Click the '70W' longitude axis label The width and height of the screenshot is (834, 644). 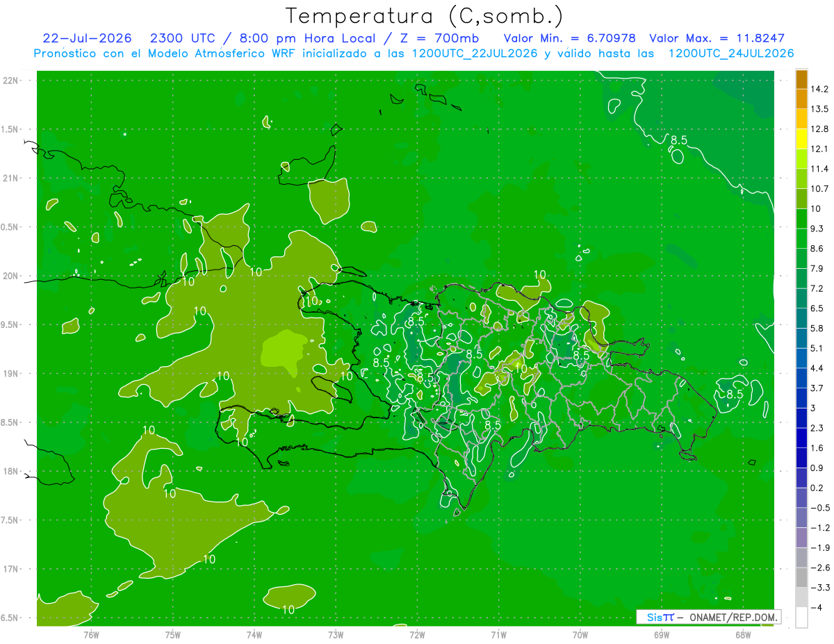(x=580, y=635)
